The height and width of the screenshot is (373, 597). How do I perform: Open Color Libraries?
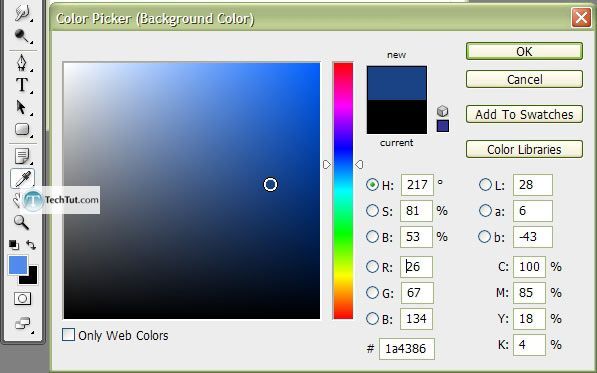click(524, 149)
